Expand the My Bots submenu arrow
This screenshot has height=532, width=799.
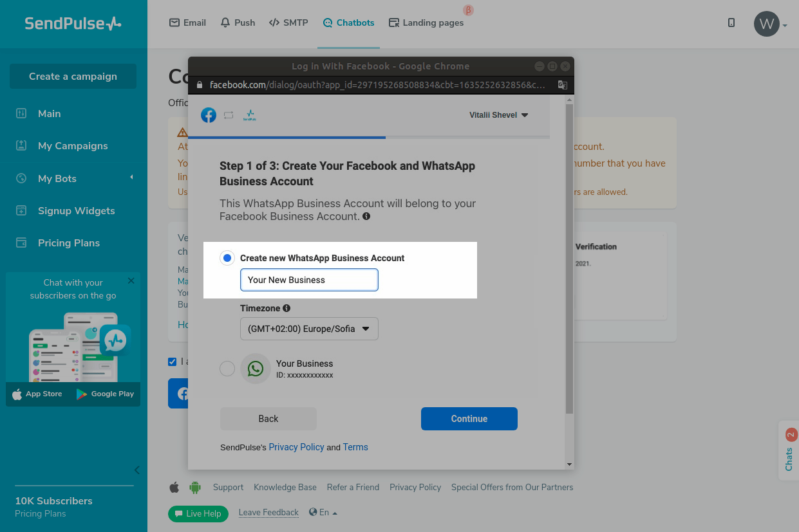(131, 178)
